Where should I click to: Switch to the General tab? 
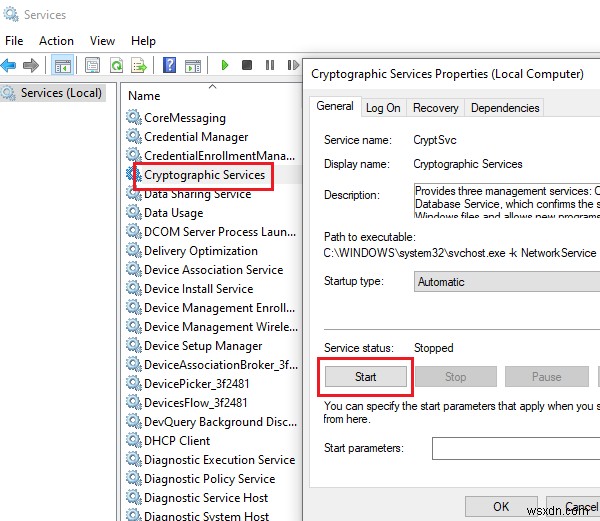(335, 106)
